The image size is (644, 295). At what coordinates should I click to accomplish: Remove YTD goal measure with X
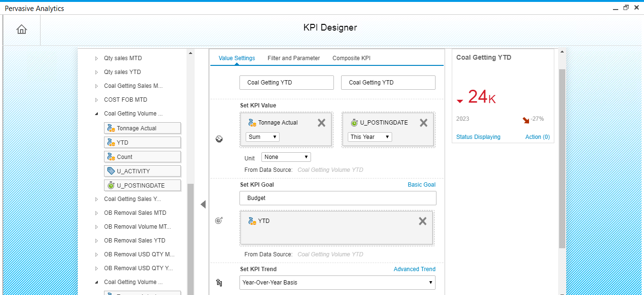422,221
